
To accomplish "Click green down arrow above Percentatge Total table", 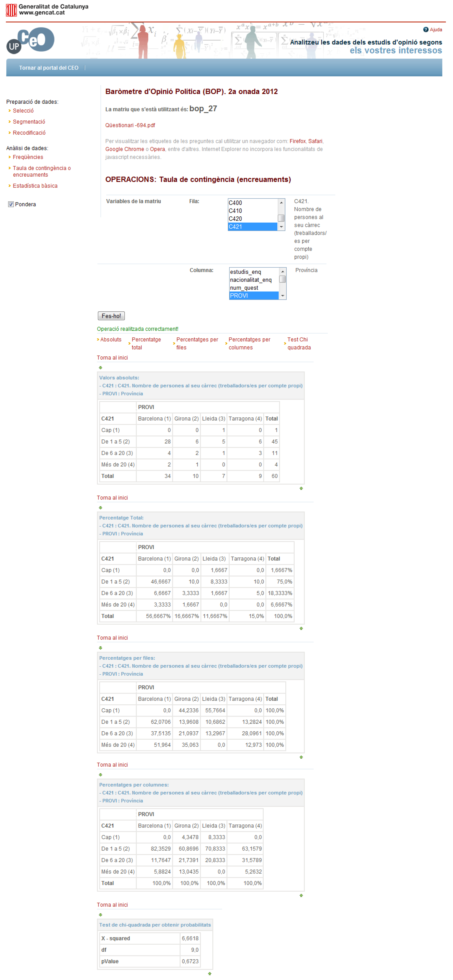I will pos(100,508).
